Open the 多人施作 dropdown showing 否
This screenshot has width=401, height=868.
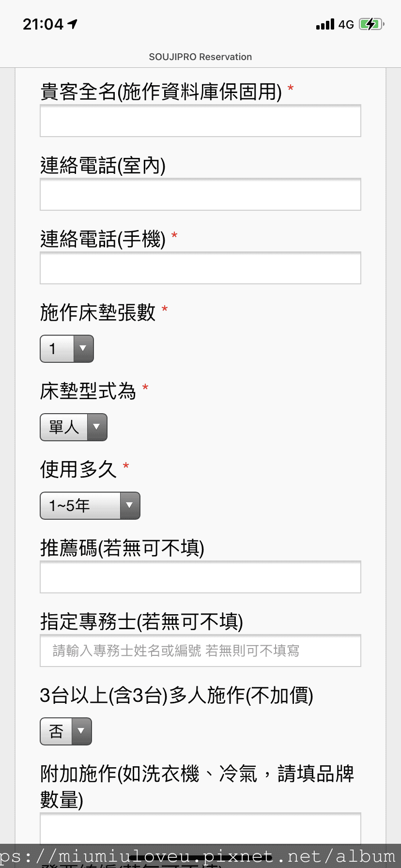[x=66, y=731]
